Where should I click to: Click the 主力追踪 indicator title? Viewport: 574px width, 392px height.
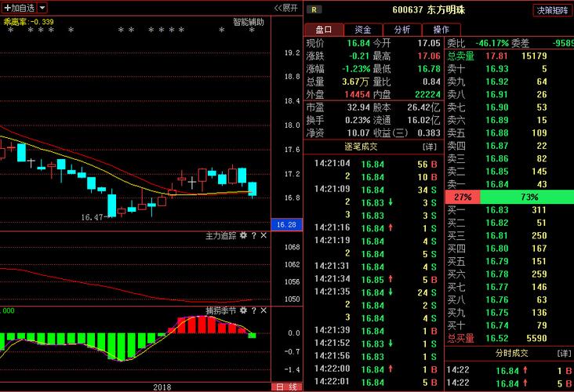tap(221, 236)
